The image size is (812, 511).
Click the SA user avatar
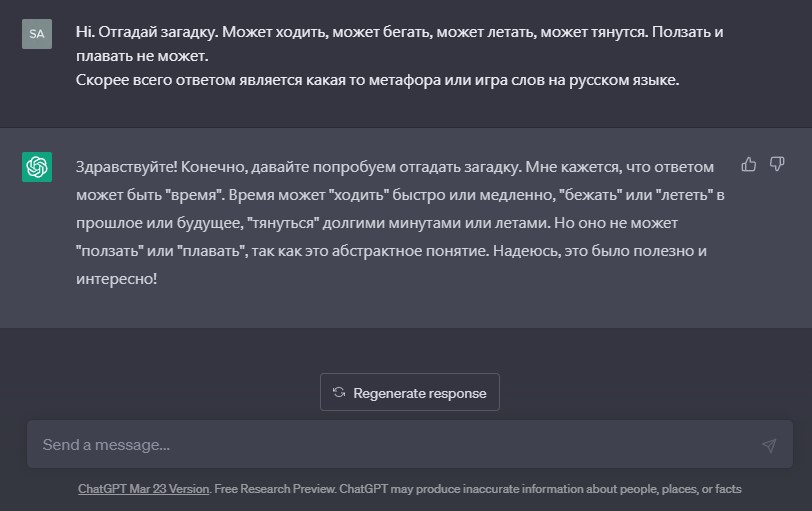tap(37, 34)
